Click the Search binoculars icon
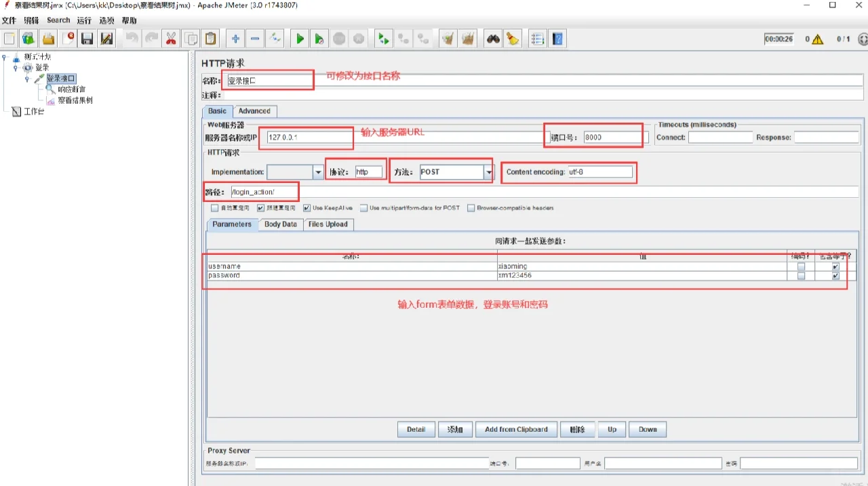The image size is (868, 486). [x=493, y=39]
